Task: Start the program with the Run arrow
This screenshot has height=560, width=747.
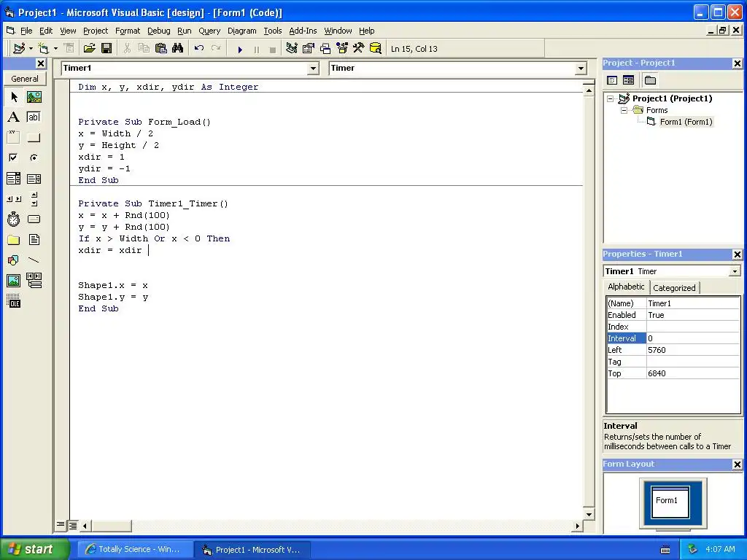Action: tap(240, 49)
